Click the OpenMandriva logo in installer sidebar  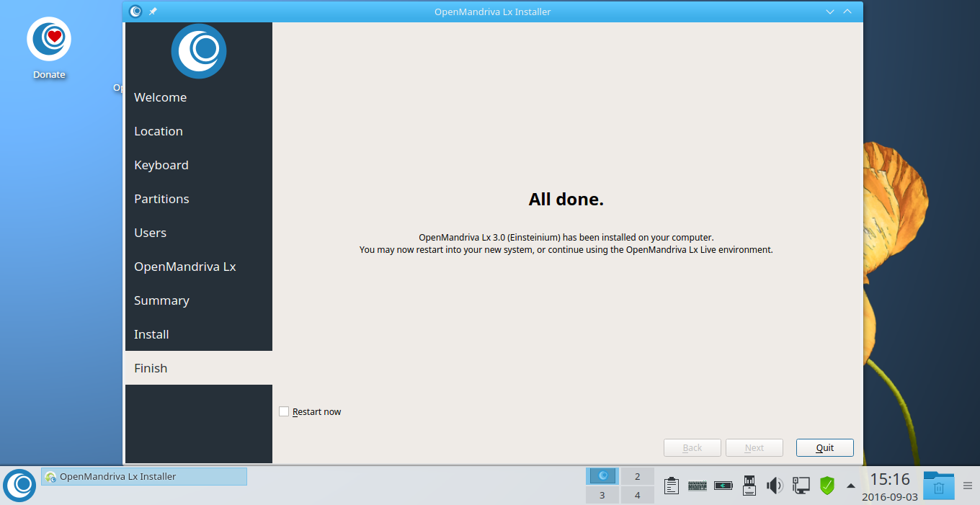(199, 50)
